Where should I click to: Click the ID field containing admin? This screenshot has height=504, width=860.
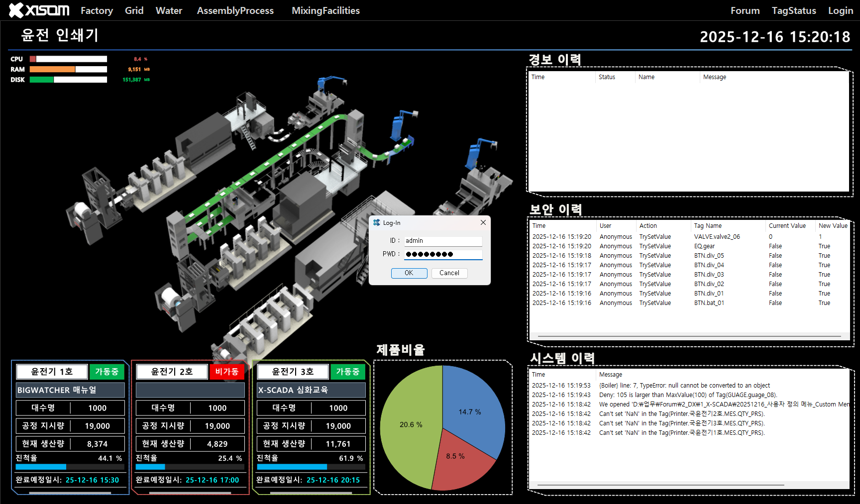point(442,241)
